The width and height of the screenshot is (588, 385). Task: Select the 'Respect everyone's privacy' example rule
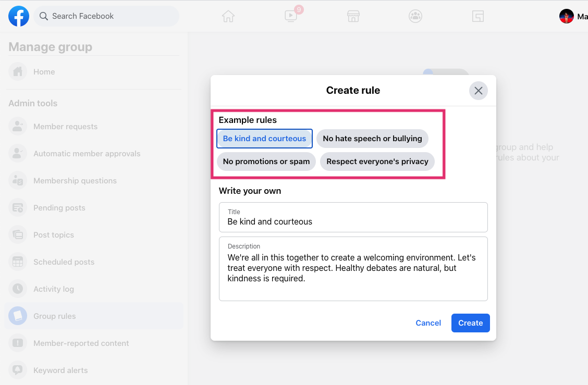point(377,161)
